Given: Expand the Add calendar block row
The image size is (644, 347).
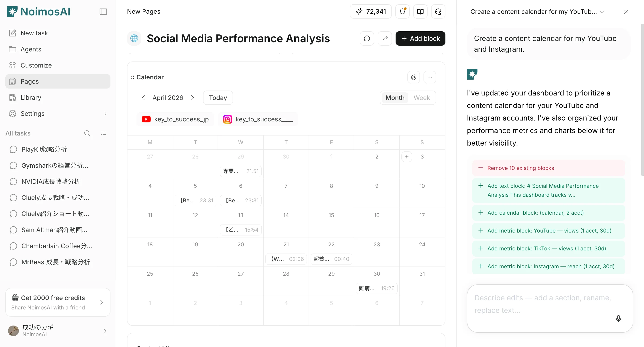Looking at the screenshot, I should coord(549,213).
